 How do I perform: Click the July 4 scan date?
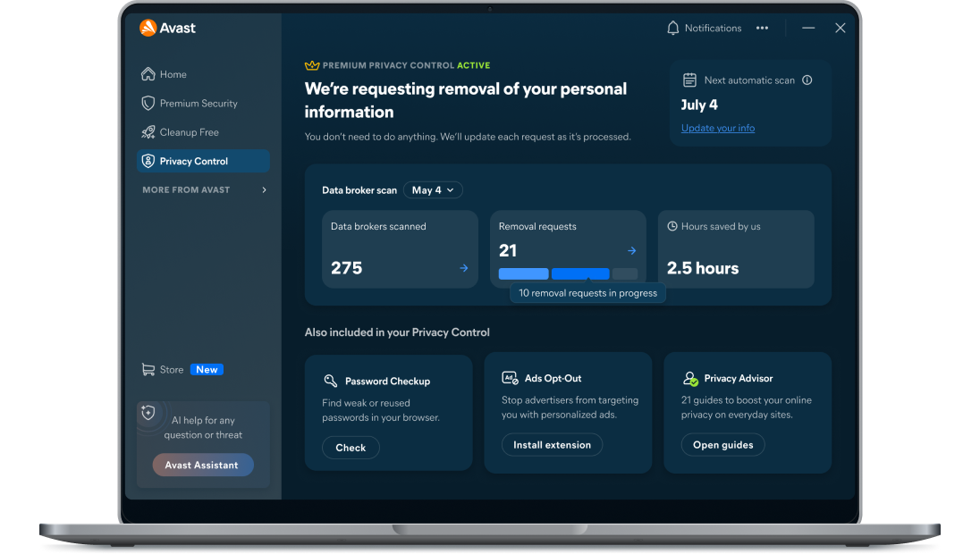(x=698, y=105)
